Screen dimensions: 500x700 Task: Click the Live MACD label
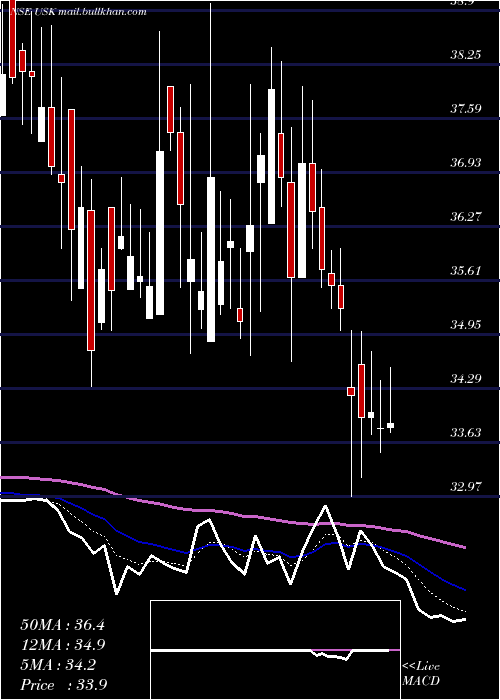421,674
